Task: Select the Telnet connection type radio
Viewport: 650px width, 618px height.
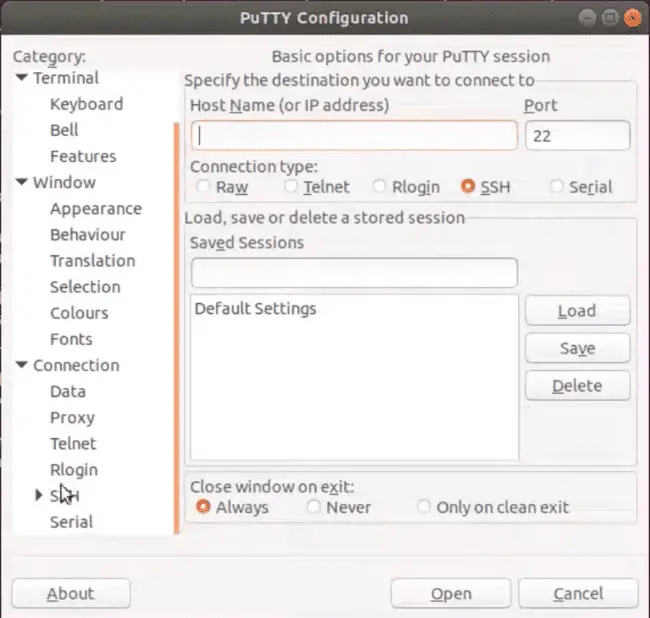Action: click(x=291, y=186)
